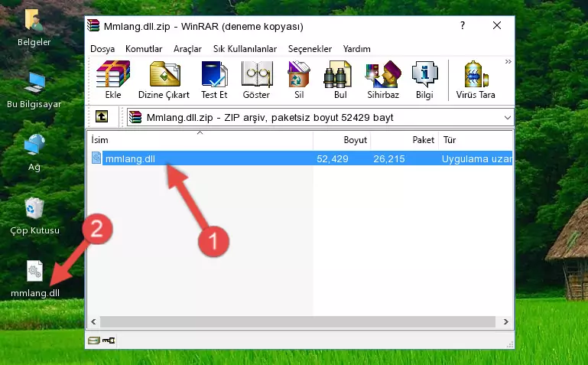Click the Sil delete icon
Viewport: 588px width, 365px height.
(x=299, y=80)
